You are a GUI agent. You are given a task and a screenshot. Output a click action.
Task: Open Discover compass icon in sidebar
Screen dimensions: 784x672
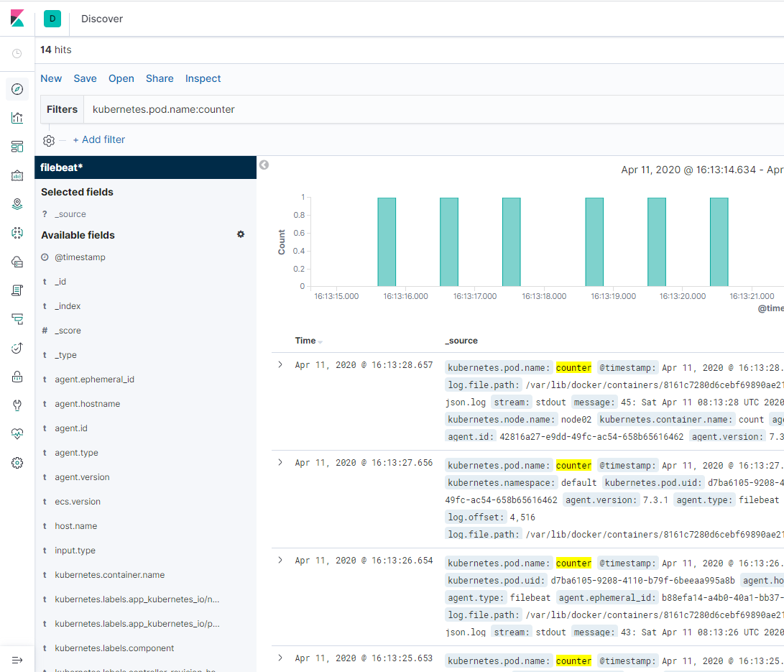tap(17, 89)
